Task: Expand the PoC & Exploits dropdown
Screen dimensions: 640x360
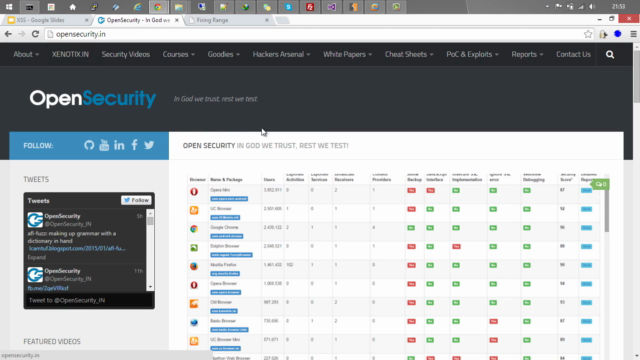Action: pos(472,54)
